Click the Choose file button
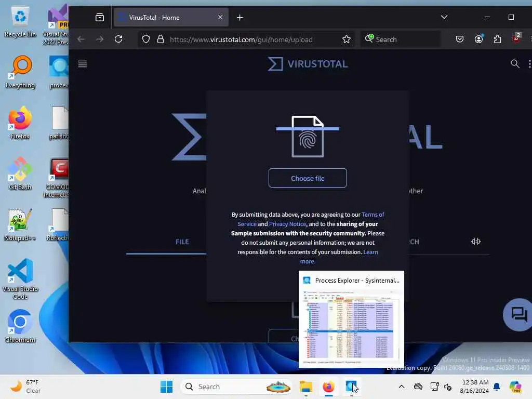The image size is (532, 399). [x=308, y=178]
